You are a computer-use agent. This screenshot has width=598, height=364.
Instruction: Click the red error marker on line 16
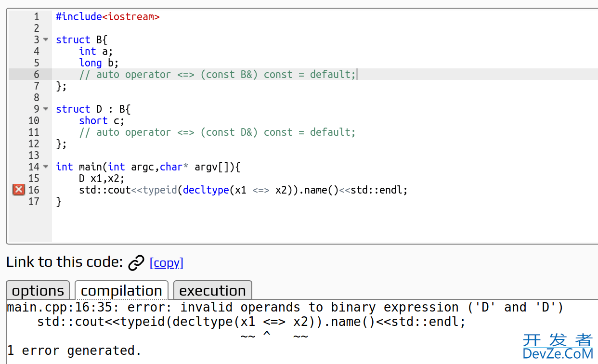18,190
